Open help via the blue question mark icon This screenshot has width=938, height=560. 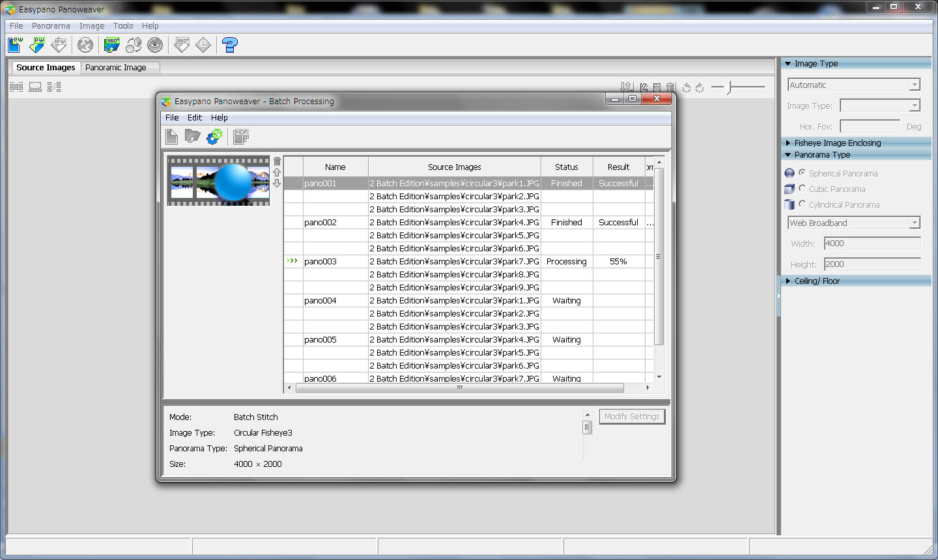(230, 45)
